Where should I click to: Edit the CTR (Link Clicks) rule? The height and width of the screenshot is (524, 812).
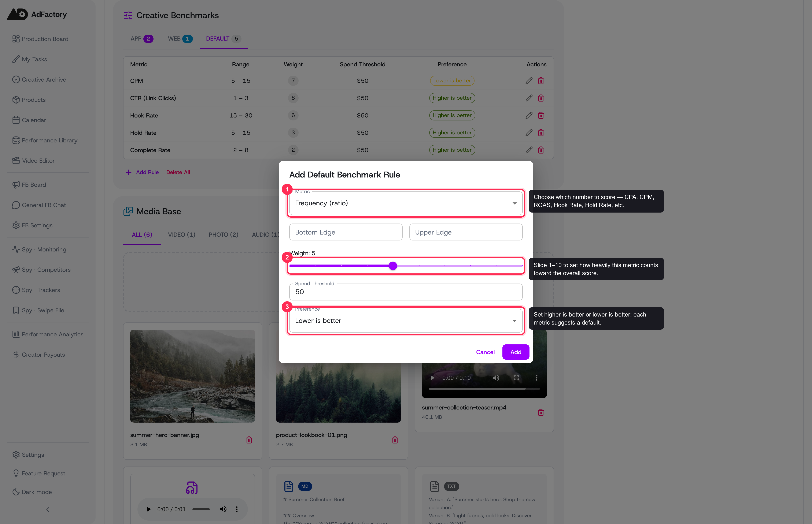(529, 98)
